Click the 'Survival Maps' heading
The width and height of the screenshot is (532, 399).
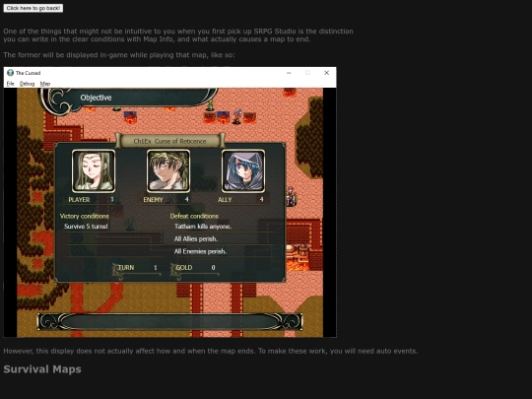coord(42,369)
